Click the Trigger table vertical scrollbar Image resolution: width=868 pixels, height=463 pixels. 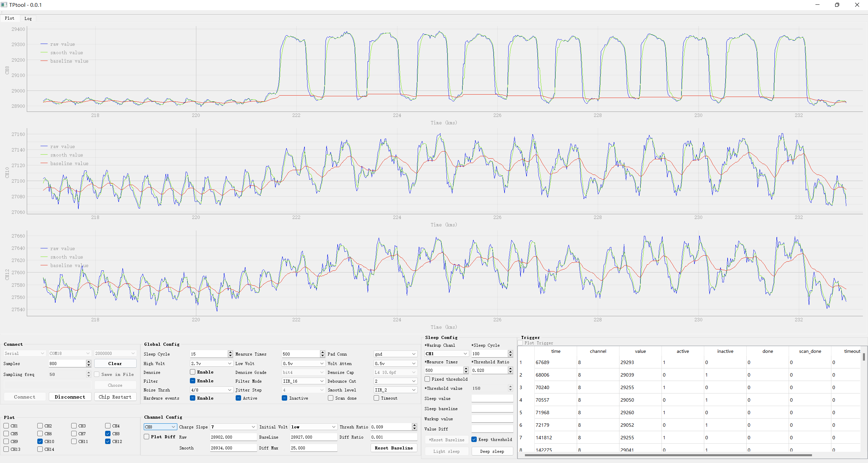pyautogui.click(x=864, y=357)
